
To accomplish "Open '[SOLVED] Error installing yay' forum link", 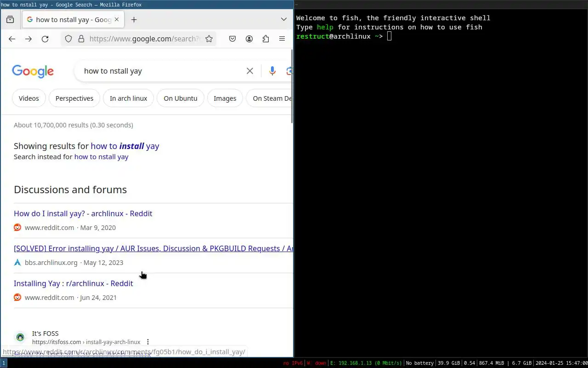I will coord(153,248).
